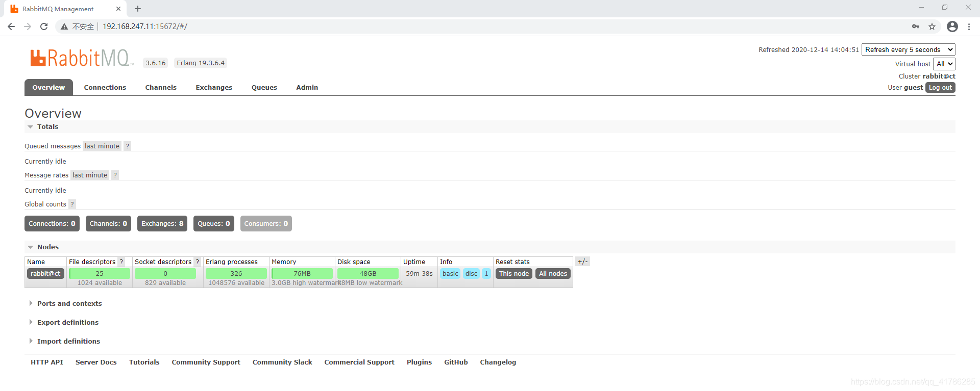This screenshot has height=391, width=980.
Task: Click the Memory 76MB usage bar
Action: [302, 274]
